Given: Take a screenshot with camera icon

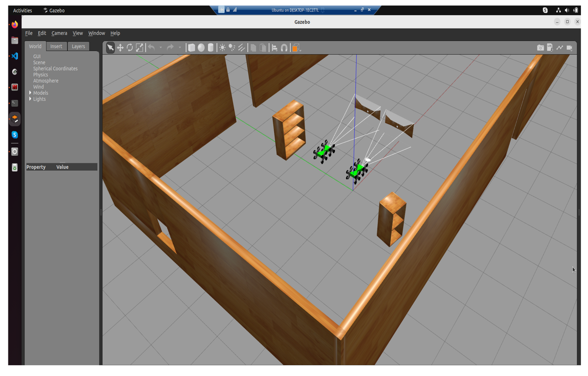Looking at the screenshot, I should 540,48.
